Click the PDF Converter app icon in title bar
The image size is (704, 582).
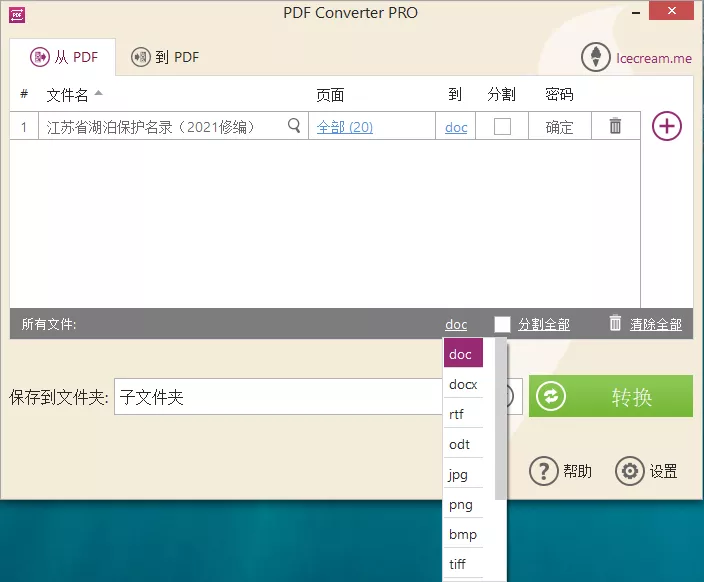click(17, 15)
